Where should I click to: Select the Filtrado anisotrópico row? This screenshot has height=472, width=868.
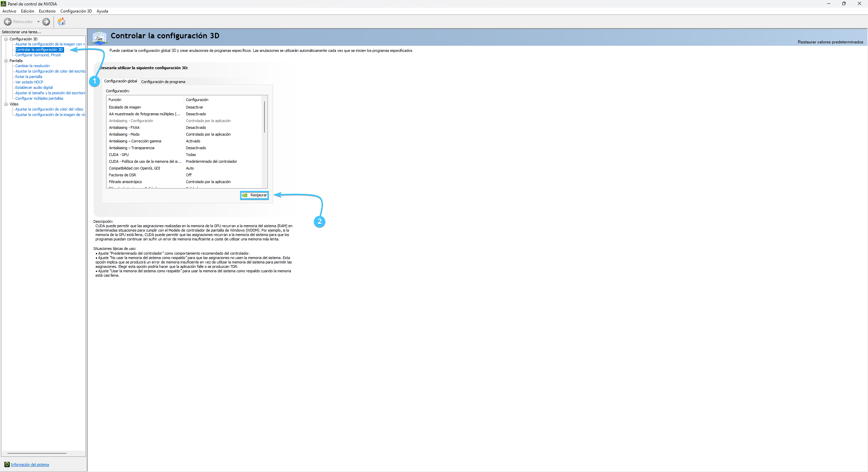[185, 182]
